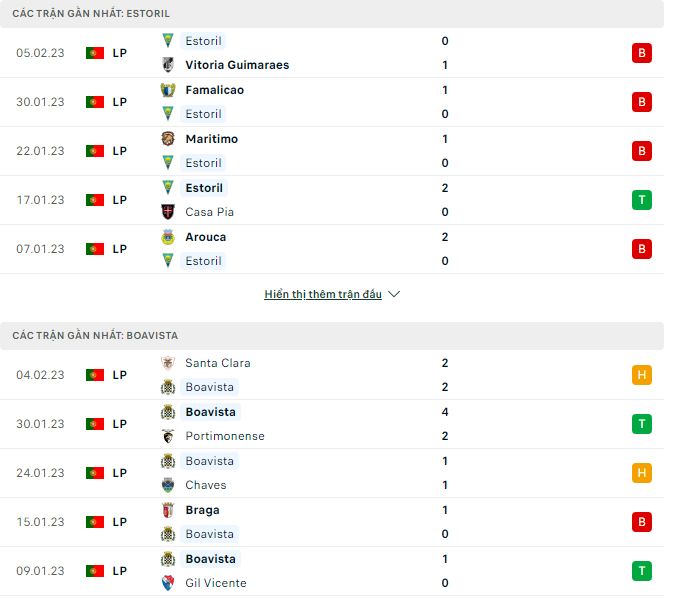Click the Gil Vicente shield icon
The width and height of the screenshot is (676, 598).
pyautogui.click(x=168, y=583)
